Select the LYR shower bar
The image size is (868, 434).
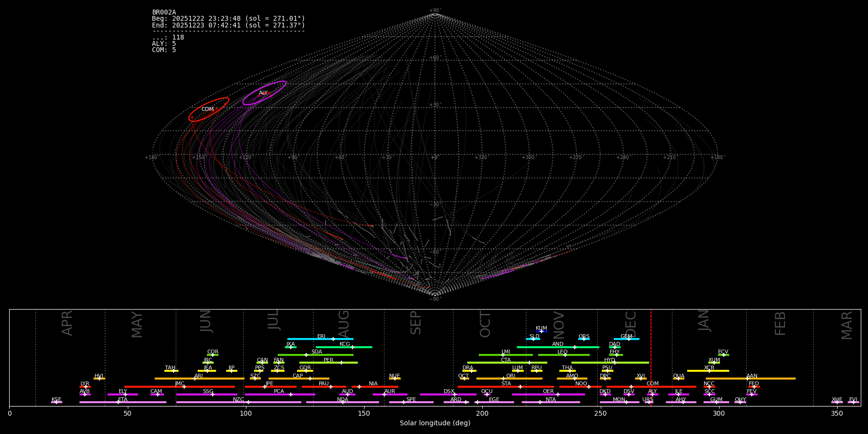pyautogui.click(x=85, y=386)
